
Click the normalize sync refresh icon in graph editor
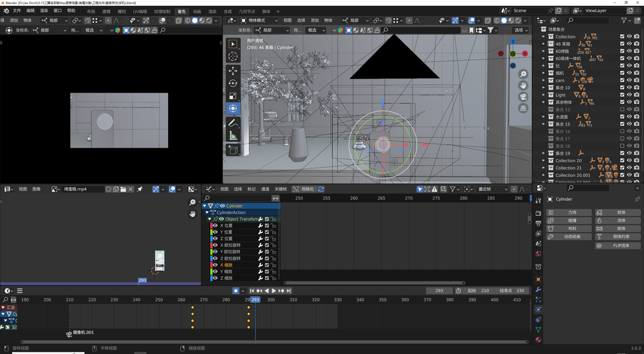click(x=321, y=189)
